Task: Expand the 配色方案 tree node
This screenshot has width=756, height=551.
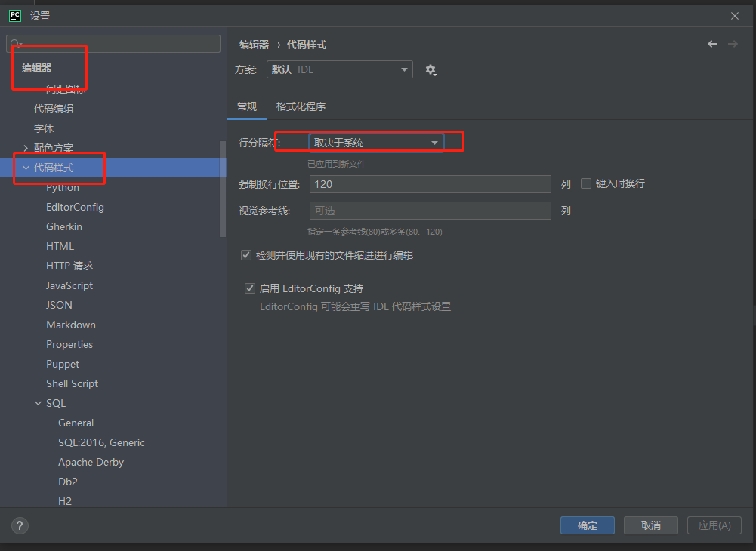Action: (26, 148)
